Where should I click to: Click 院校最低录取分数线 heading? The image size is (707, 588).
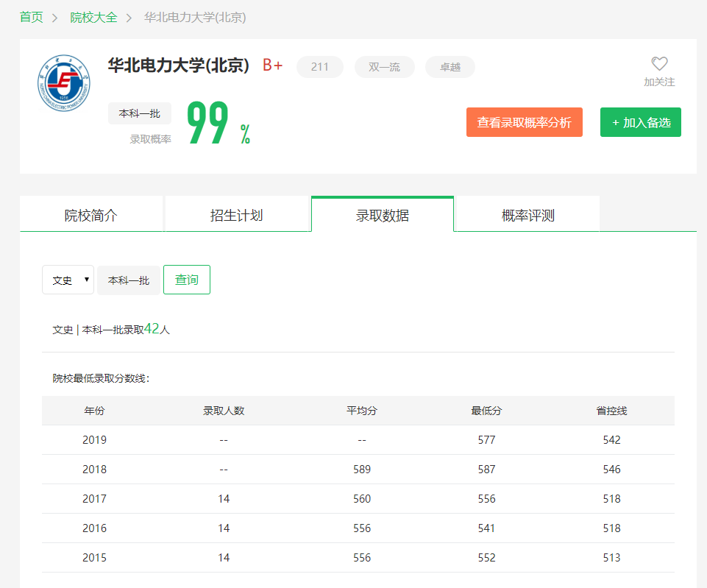click(x=101, y=378)
